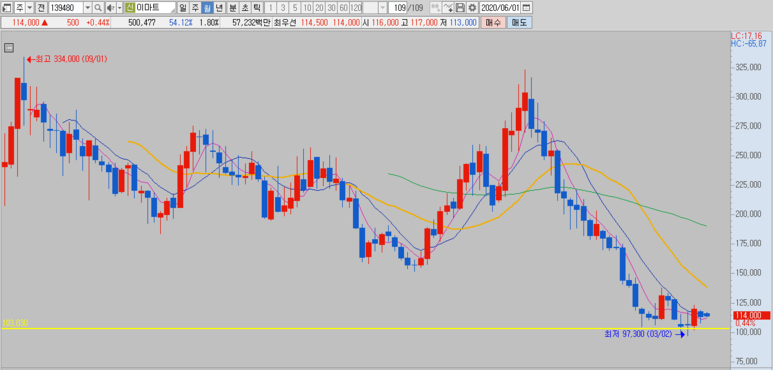Expand the stock code history dropdown
Viewport: 773px width, 370px height.
click(x=88, y=7)
